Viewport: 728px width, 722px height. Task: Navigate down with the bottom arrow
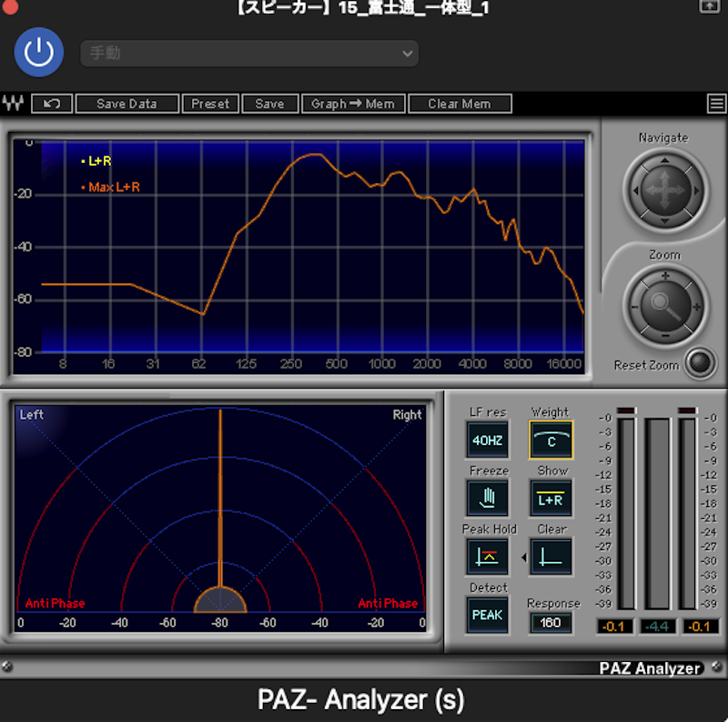(x=665, y=221)
